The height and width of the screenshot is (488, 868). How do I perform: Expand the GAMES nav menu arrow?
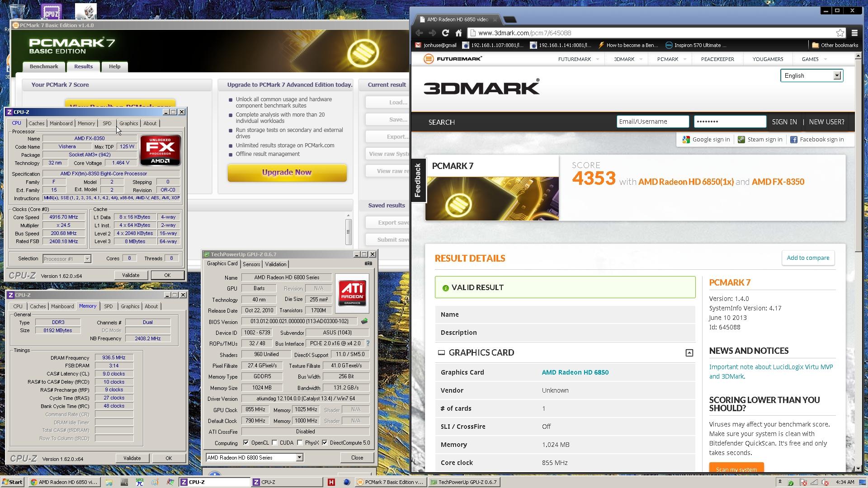[x=825, y=59]
